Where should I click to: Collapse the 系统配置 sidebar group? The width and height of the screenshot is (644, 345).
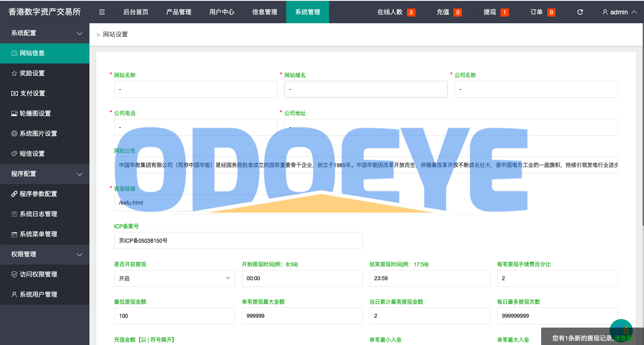[80, 34]
